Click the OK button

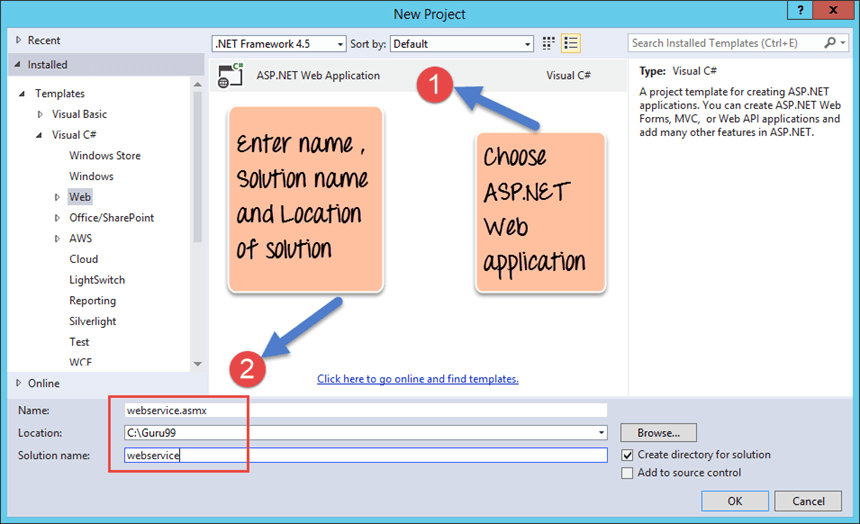click(734, 501)
